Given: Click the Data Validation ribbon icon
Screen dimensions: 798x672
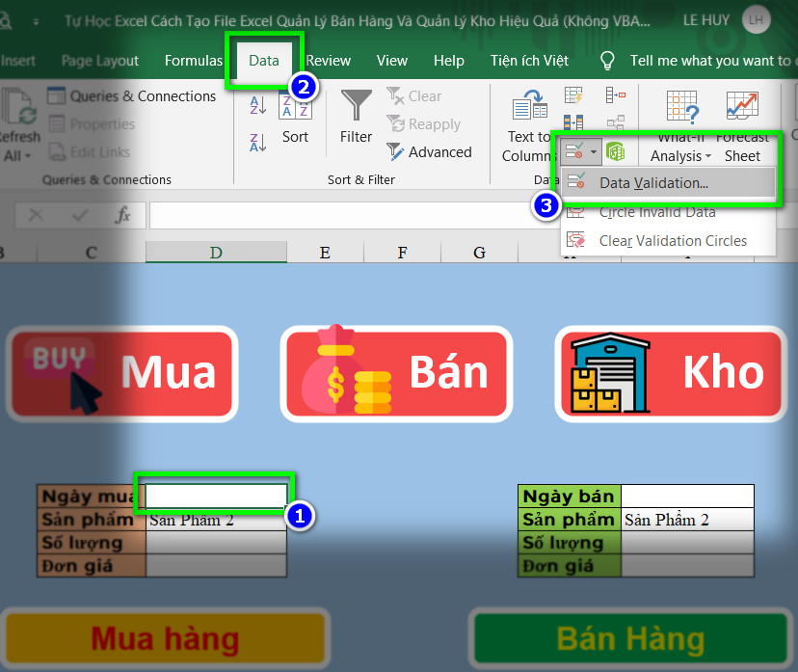Looking at the screenshot, I should [574, 151].
